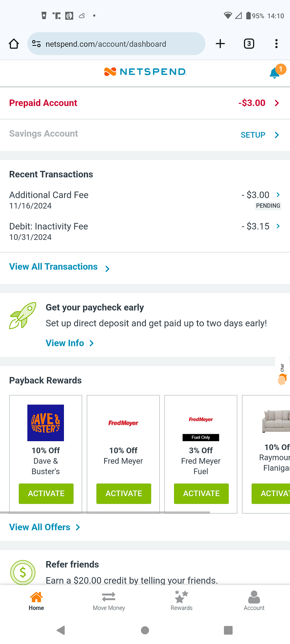The width and height of the screenshot is (290, 644).
Task: Open Savings Account SETUP arrow
Action: click(x=277, y=135)
